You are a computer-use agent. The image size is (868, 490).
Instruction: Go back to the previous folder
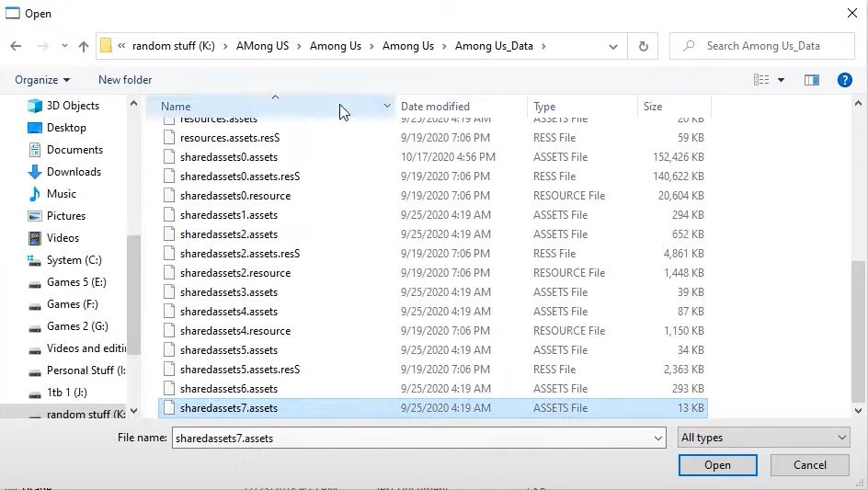[16, 46]
